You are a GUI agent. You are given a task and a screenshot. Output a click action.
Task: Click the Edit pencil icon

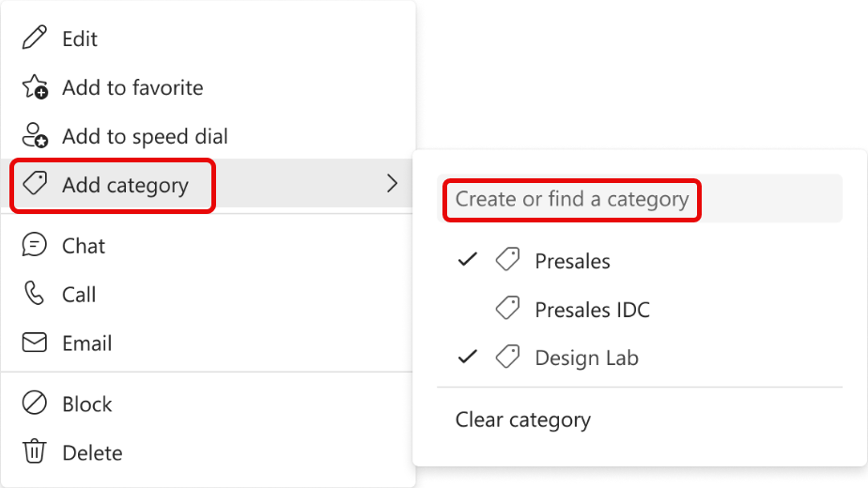35,38
